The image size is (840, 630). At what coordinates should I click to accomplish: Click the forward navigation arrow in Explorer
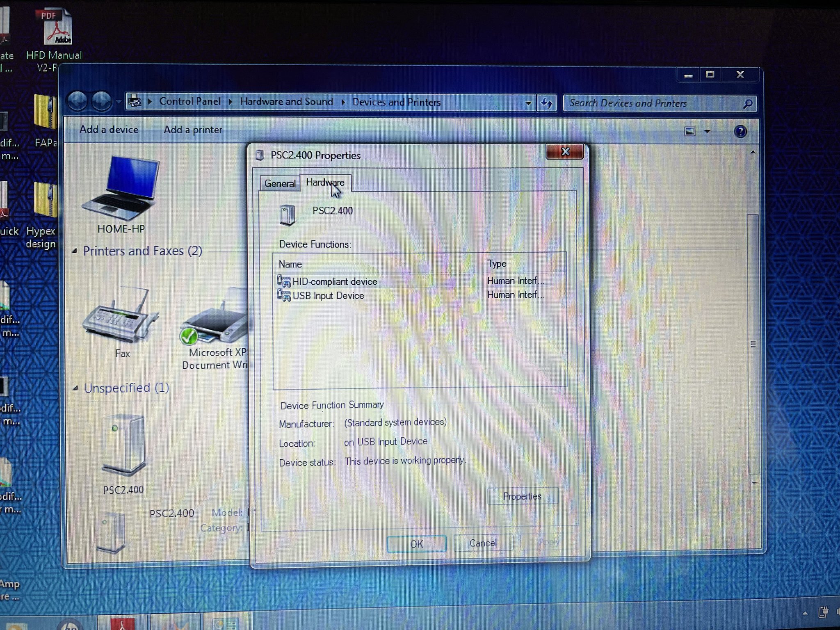pyautogui.click(x=101, y=101)
